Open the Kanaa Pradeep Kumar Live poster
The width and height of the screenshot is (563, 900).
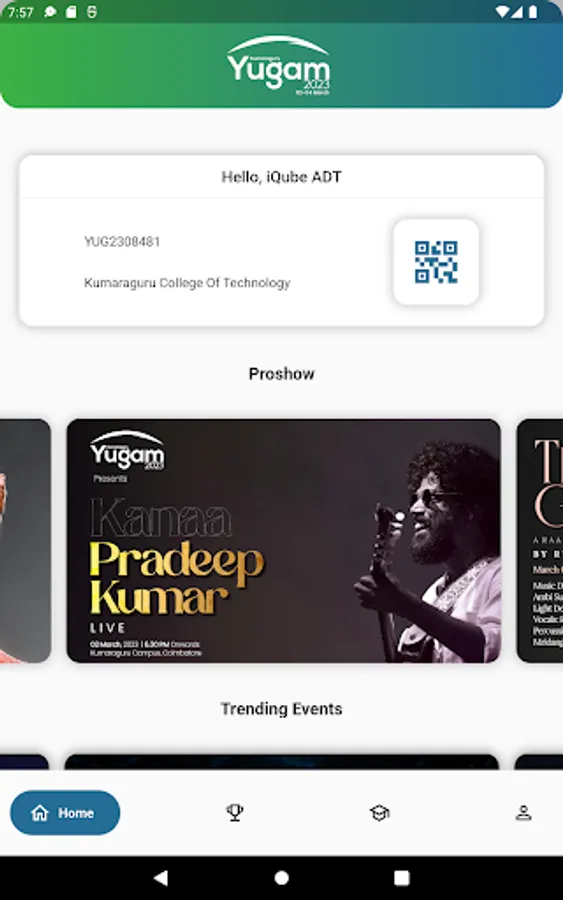tap(284, 541)
